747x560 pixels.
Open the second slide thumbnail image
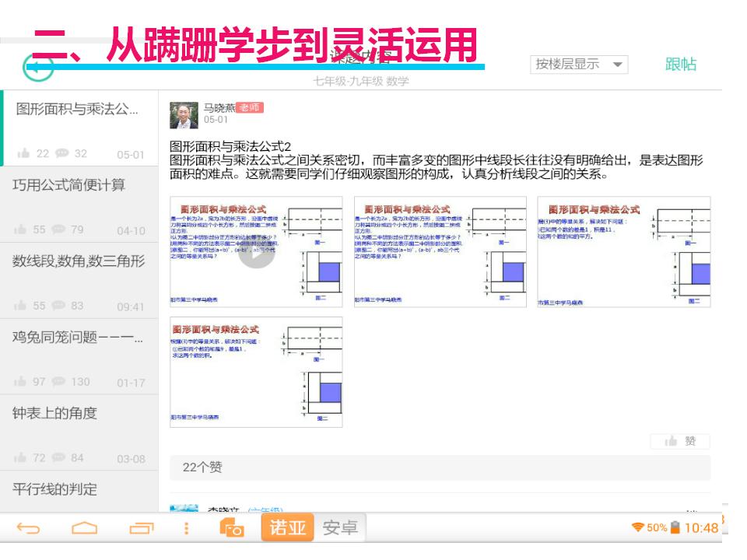(x=440, y=252)
